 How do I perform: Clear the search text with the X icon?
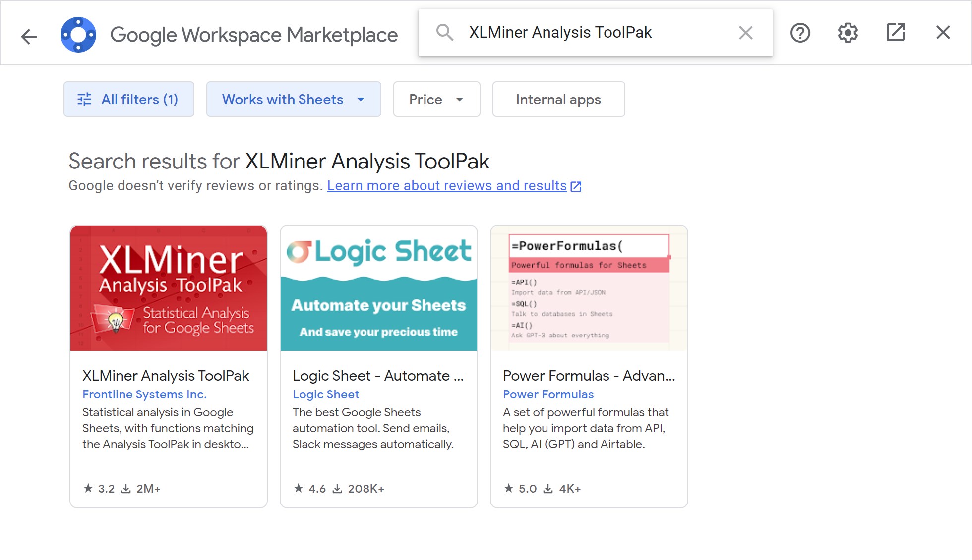pos(745,33)
